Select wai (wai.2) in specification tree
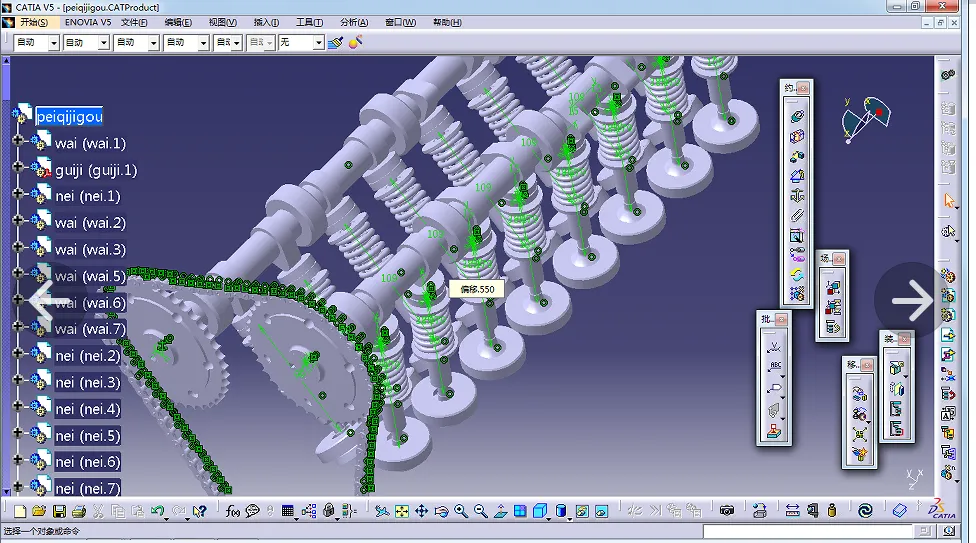 point(90,223)
